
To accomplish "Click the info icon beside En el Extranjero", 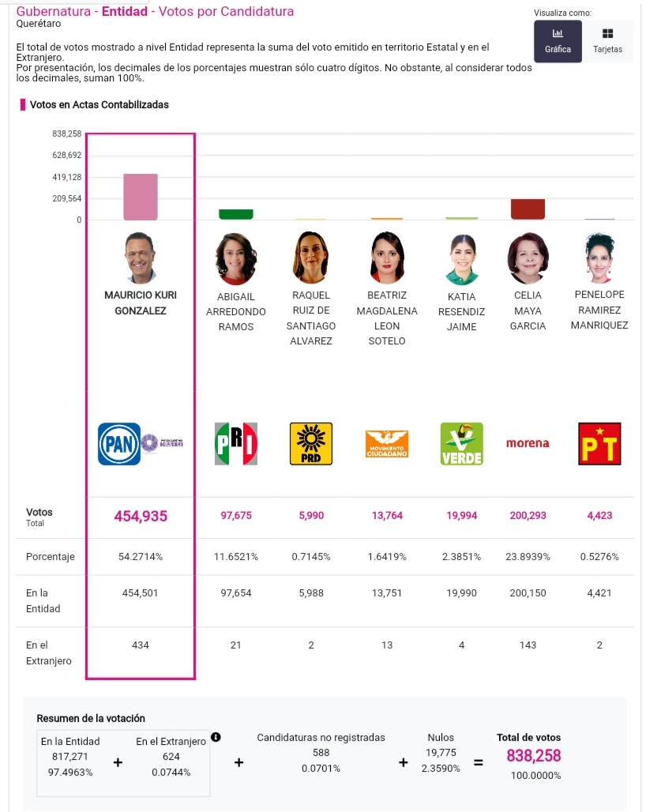I will tap(216, 737).
